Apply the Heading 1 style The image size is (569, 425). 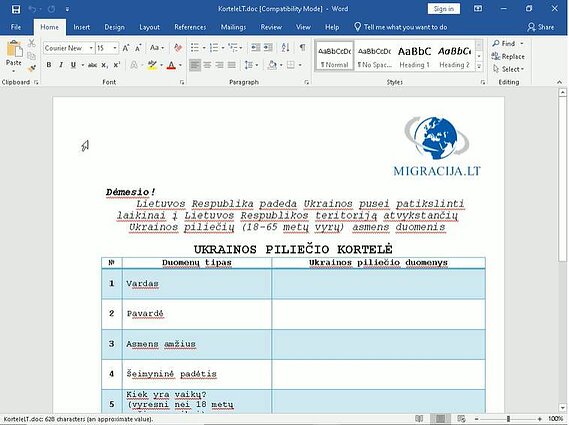pos(414,56)
